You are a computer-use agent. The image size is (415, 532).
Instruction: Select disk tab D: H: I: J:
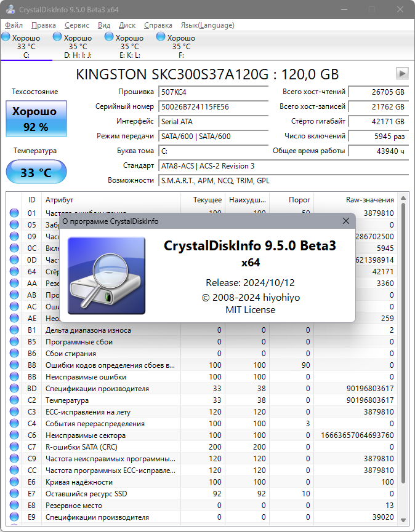78,46
